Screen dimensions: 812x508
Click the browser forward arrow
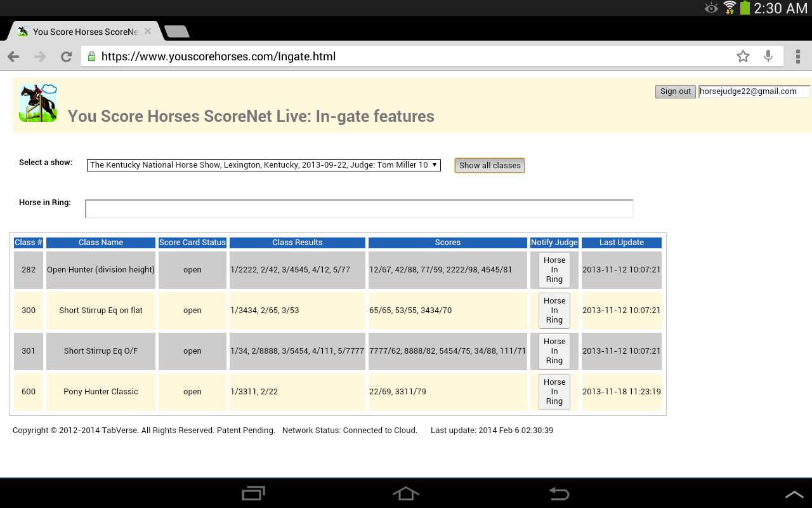[x=40, y=57]
